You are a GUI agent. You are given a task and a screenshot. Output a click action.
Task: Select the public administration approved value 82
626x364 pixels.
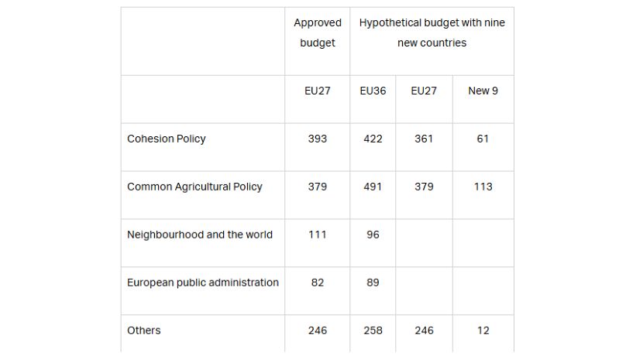(317, 283)
